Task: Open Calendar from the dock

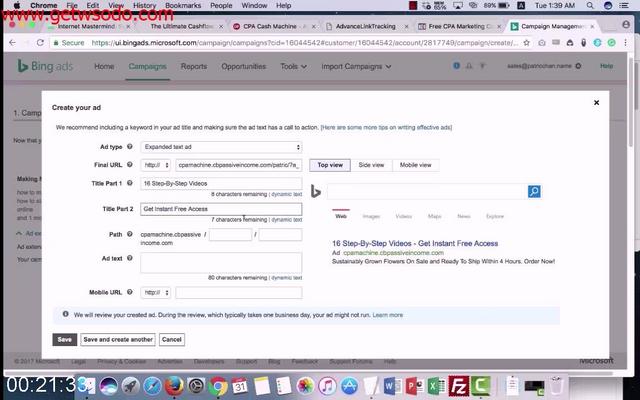Action: pos(240,385)
